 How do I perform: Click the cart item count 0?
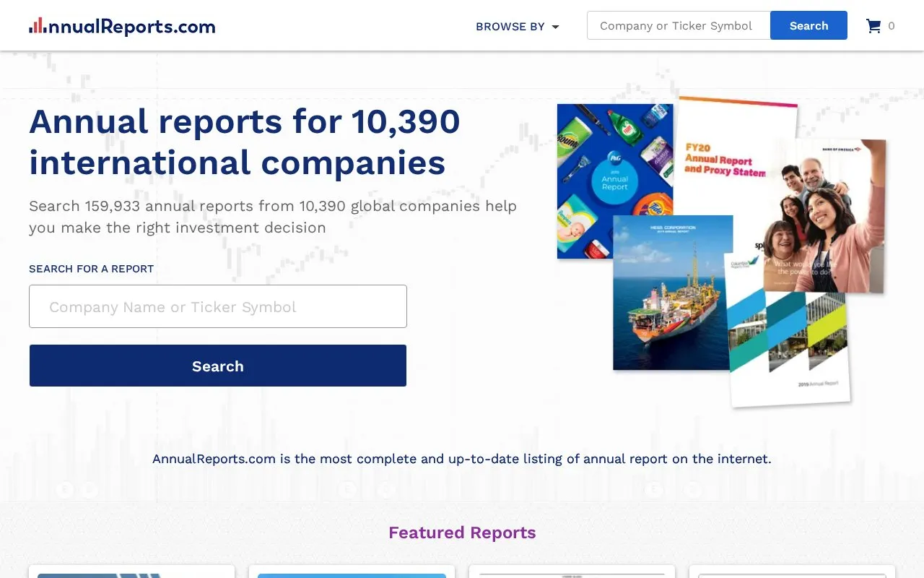[892, 26]
